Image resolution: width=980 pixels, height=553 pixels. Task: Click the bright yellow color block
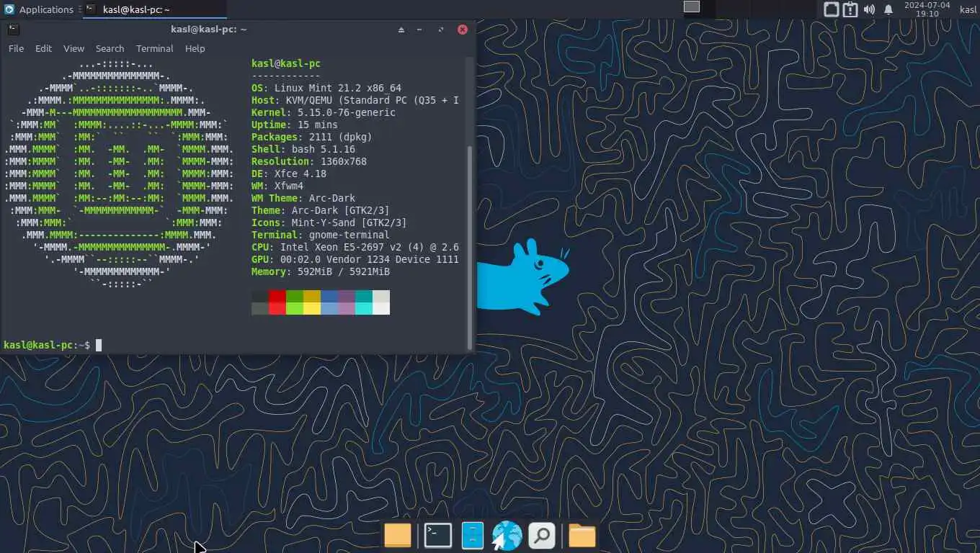(312, 308)
